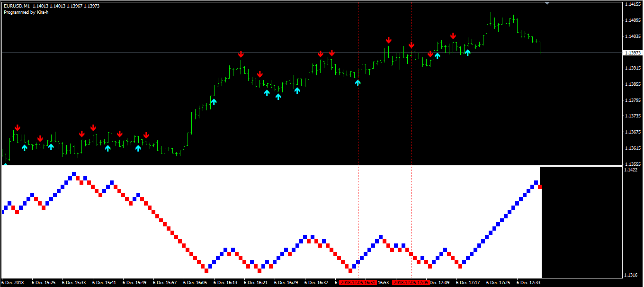644x287 pixels.
Task: Click the red arrow above the 16:13 price peak
Action: (241, 54)
